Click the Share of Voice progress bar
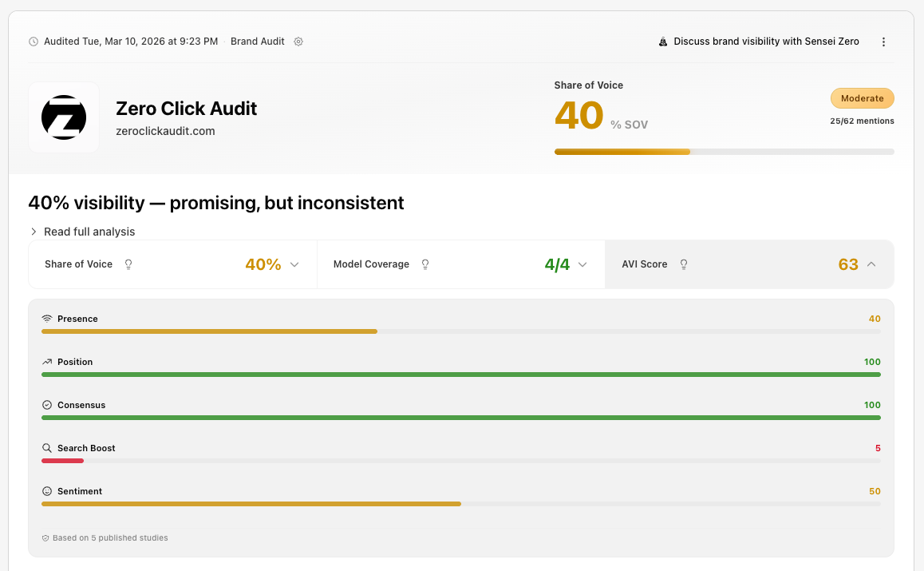The image size is (924, 571). point(724,152)
